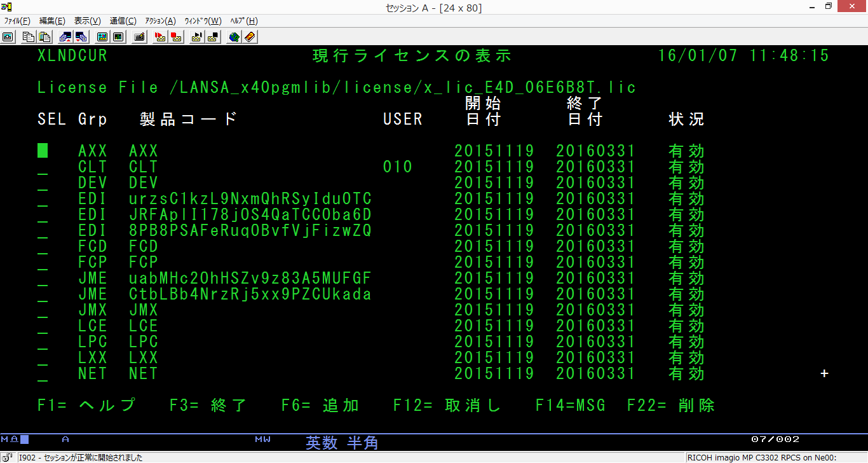Click the Send File to Host icon
The height and width of the screenshot is (463, 868).
pos(65,37)
